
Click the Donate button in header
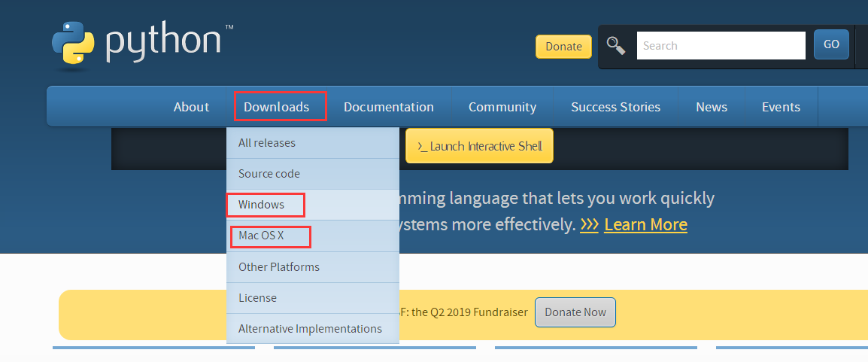(x=563, y=47)
